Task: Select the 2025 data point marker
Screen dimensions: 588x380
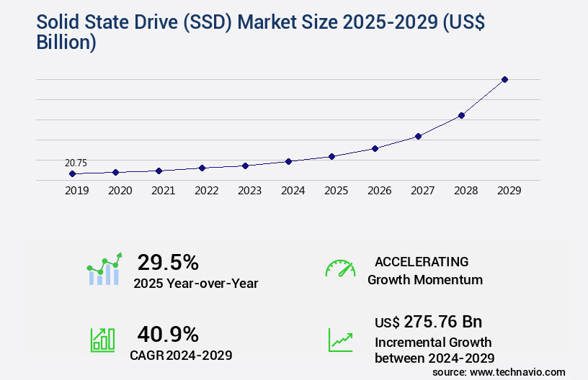Action: tap(331, 156)
